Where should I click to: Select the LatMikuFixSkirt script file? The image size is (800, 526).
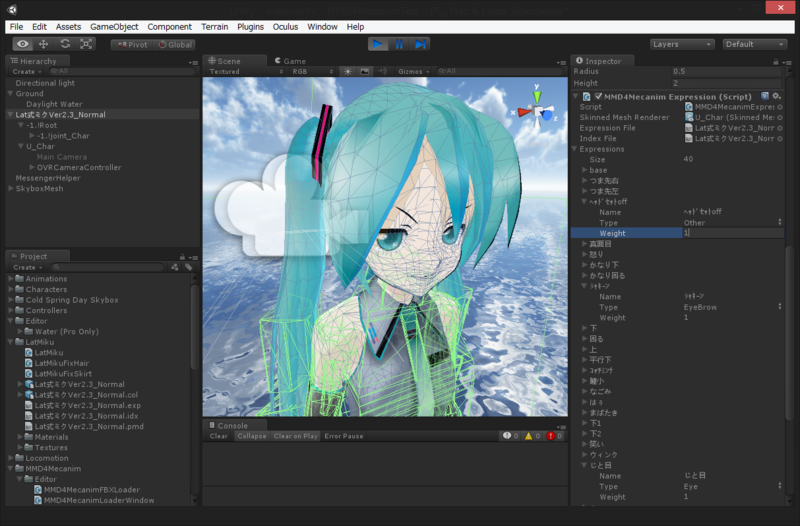pyautogui.click(x=63, y=373)
